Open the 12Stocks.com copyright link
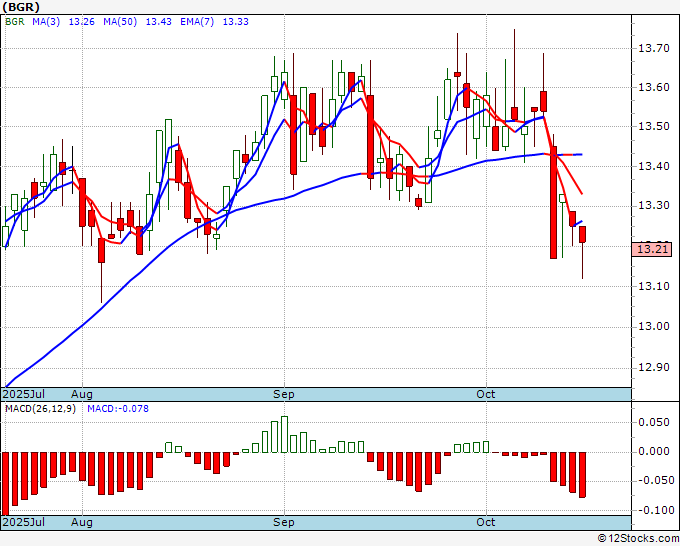The image size is (680, 546). [639, 539]
